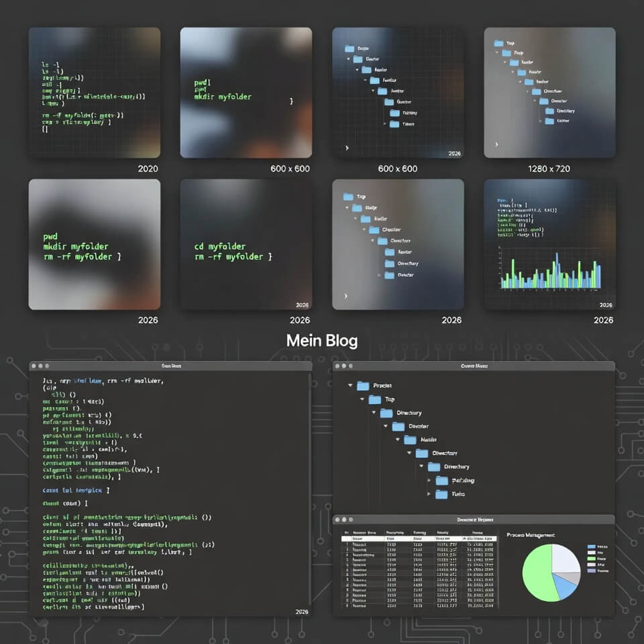This screenshot has height=644, width=644.
Task: Select the highlighted white row in the process table
Action: click(x=419, y=539)
